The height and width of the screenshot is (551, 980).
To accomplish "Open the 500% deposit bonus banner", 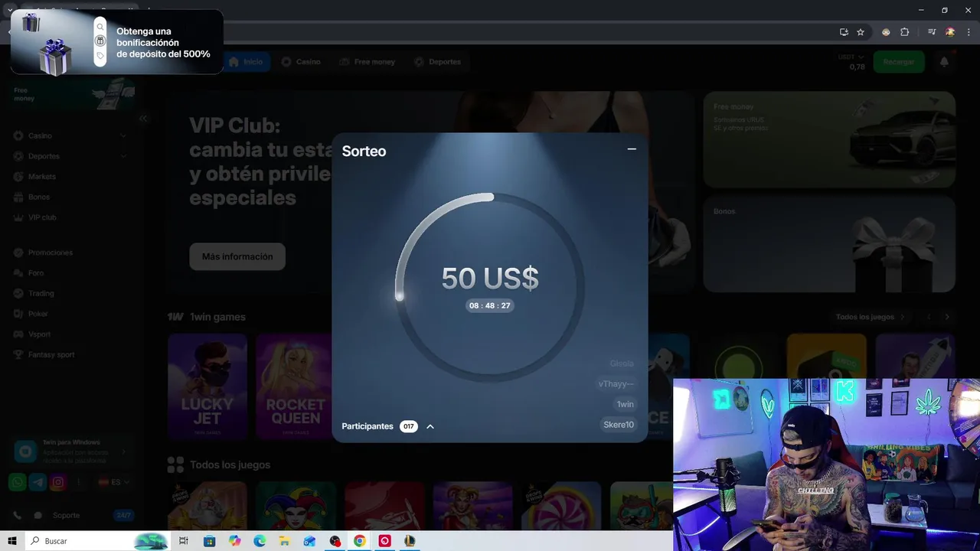I will [x=117, y=42].
